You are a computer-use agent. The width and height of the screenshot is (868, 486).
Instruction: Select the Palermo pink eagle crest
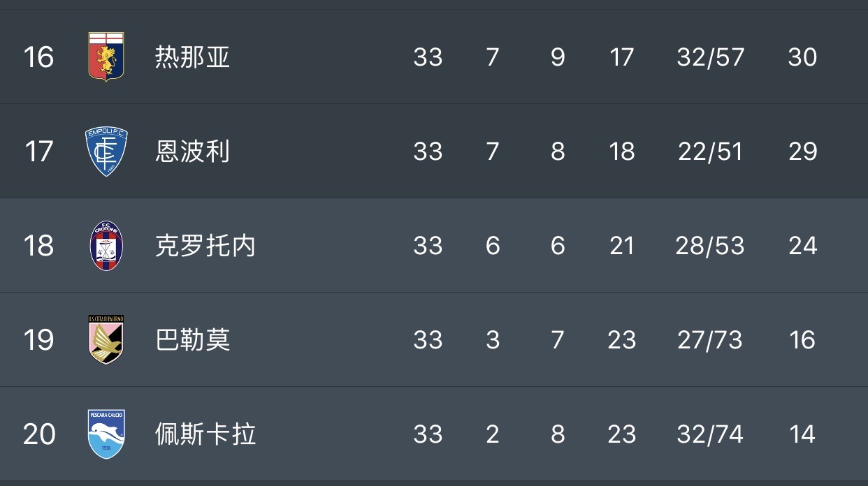[x=106, y=339]
